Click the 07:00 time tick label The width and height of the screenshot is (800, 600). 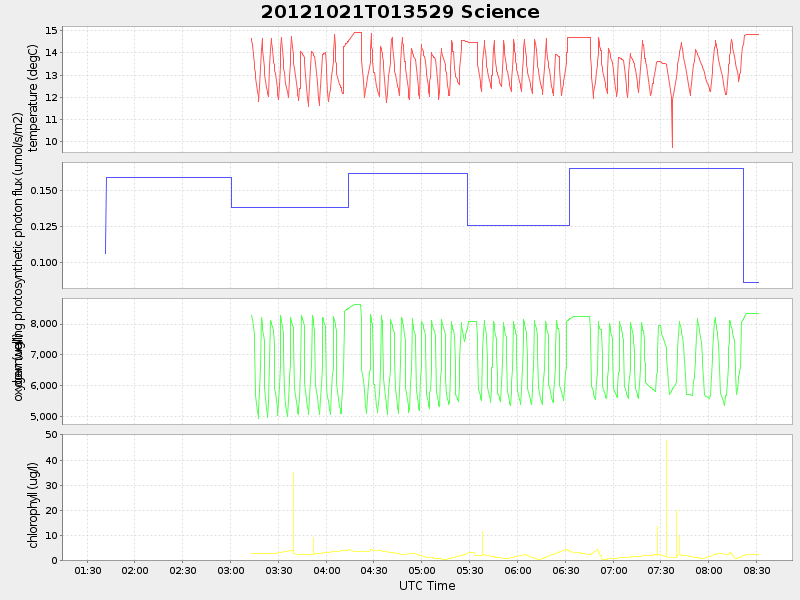pos(613,570)
